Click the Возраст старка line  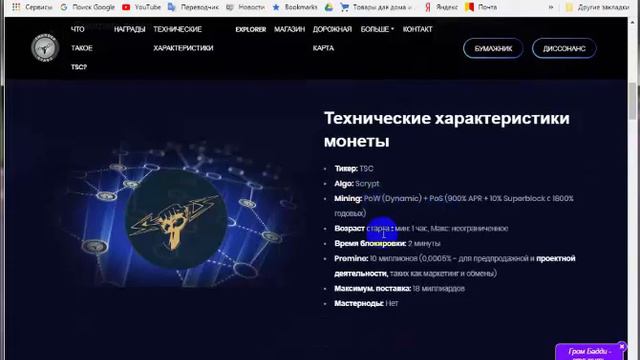point(421,229)
